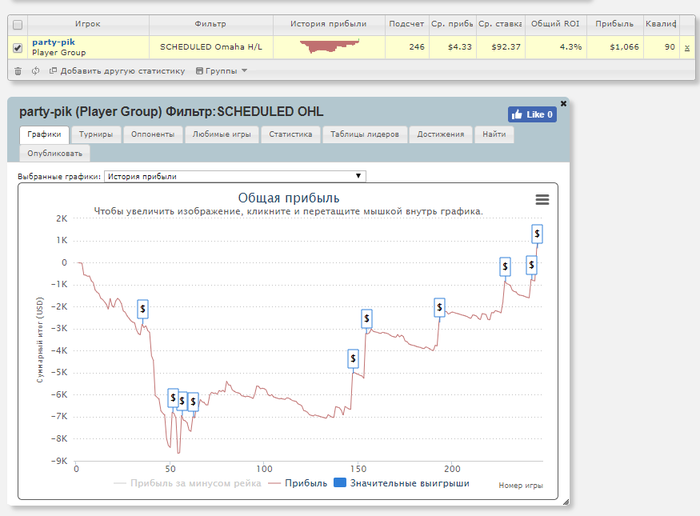Open the Статистика tab
The height and width of the screenshot is (516, 700).
pos(291,134)
